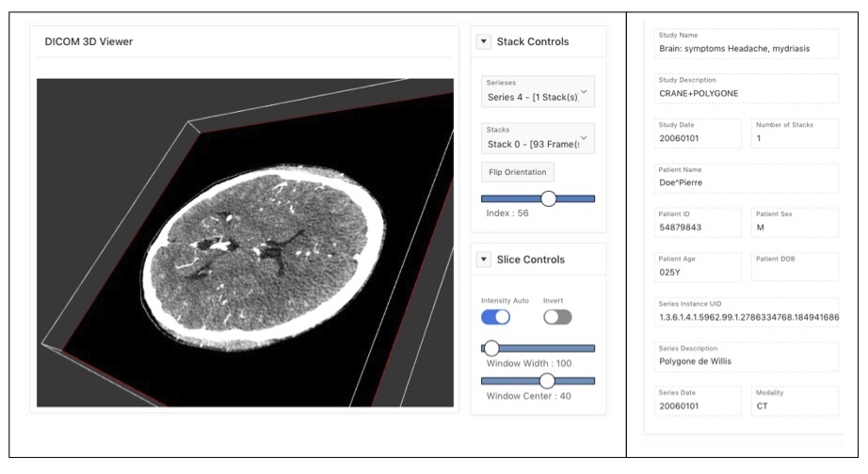
Task: Collapse the Stack Controls panel arrow
Action: pos(483,41)
